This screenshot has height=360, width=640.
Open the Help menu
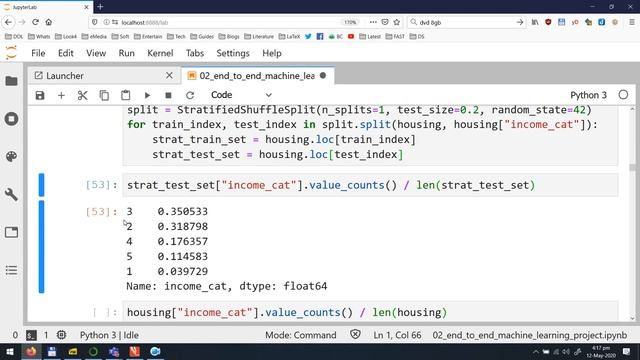[271, 53]
